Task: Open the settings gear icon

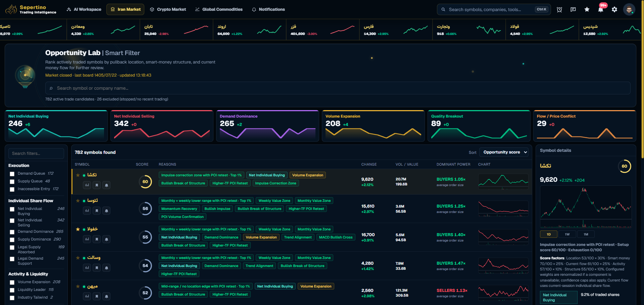Action: pyautogui.click(x=614, y=9)
